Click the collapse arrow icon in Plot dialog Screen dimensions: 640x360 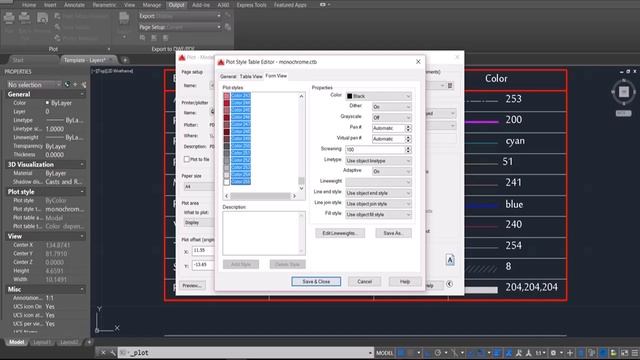click(x=449, y=284)
